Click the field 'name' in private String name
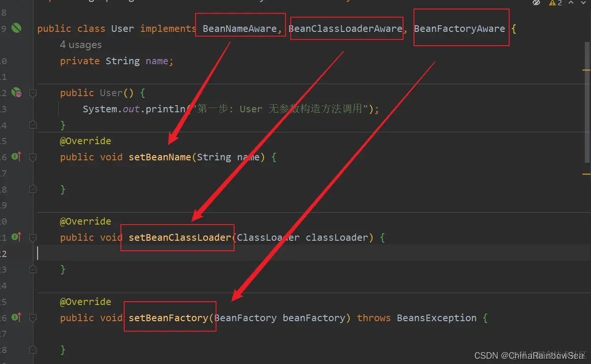Image resolution: width=591 pixels, height=364 pixels. click(x=157, y=61)
